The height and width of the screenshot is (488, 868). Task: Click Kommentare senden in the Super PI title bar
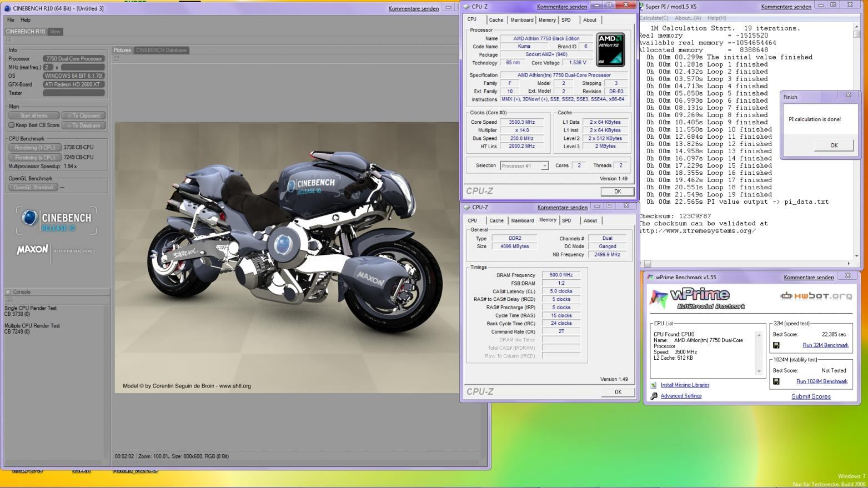[x=786, y=7]
